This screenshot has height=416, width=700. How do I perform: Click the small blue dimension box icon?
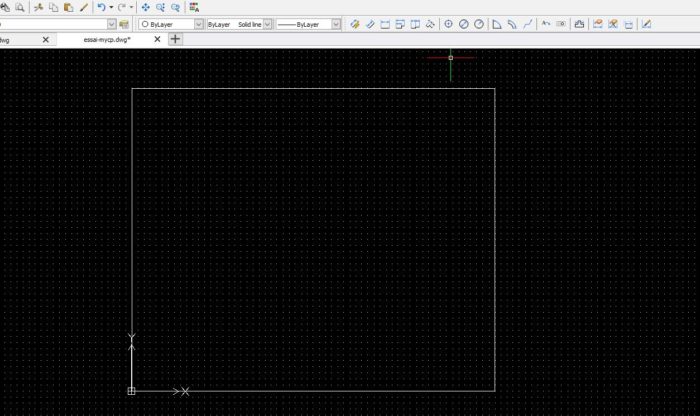[x=629, y=24]
